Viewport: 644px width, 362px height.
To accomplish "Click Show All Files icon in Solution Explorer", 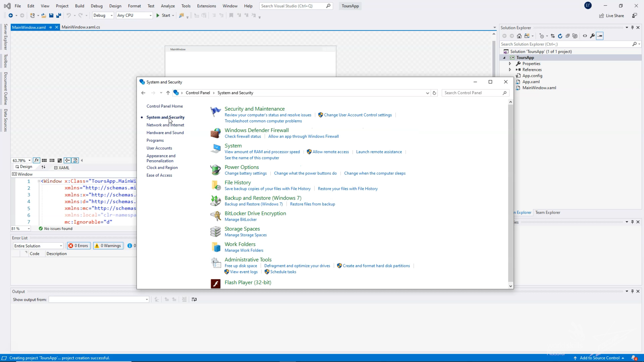I will (575, 36).
